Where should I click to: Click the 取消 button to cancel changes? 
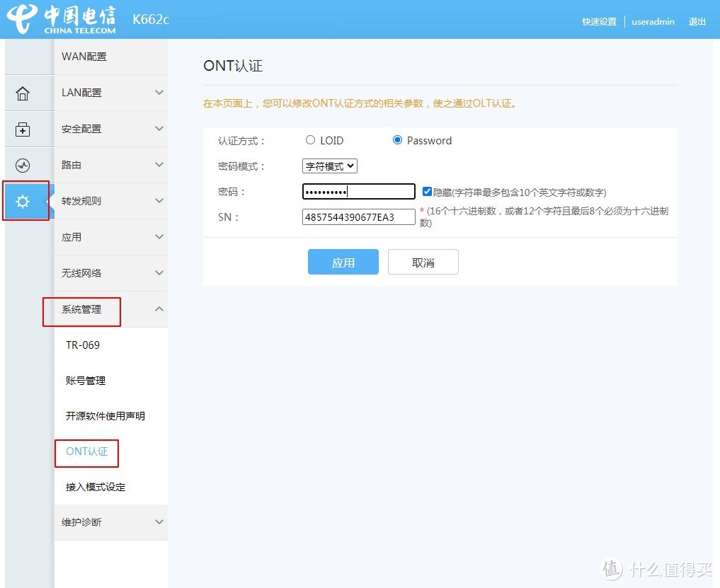(x=423, y=261)
